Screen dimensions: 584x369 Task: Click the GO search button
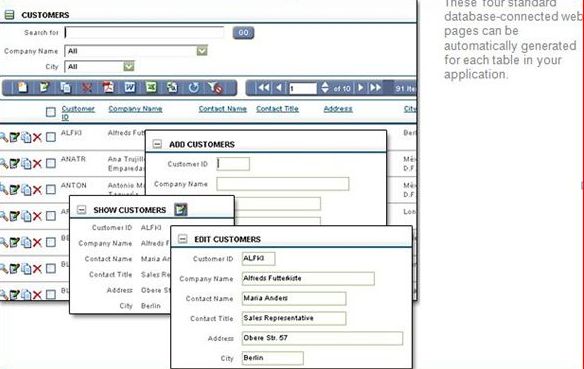click(243, 33)
